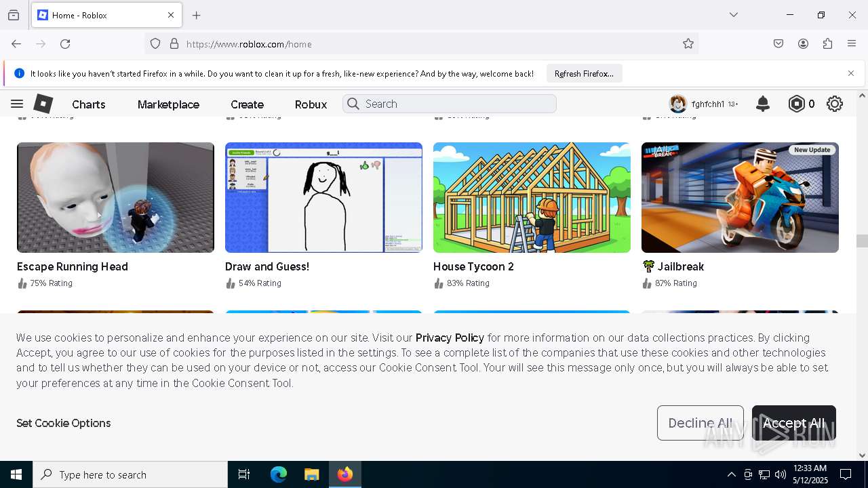Launch Microsoft Edge from taskbar

[279, 474]
